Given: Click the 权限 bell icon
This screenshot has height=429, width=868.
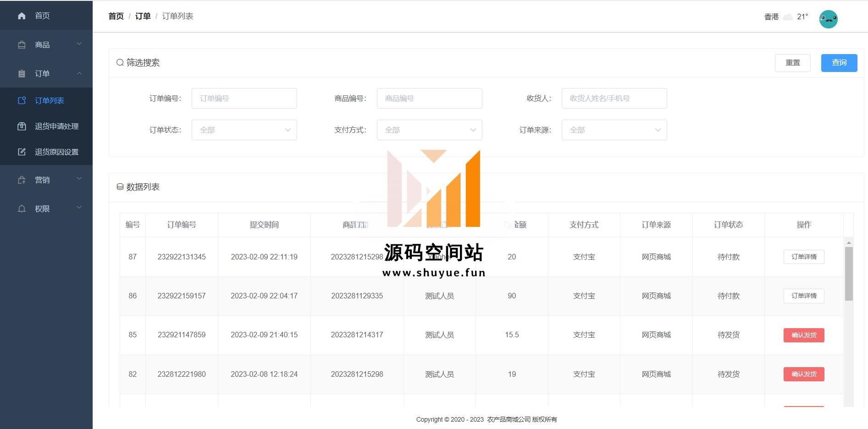Looking at the screenshot, I should pyautogui.click(x=22, y=209).
